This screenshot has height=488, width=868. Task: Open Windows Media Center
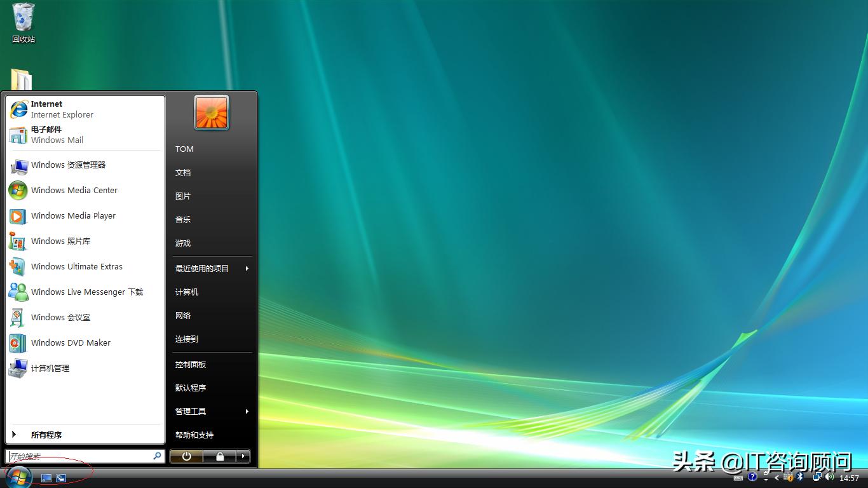[x=74, y=190]
